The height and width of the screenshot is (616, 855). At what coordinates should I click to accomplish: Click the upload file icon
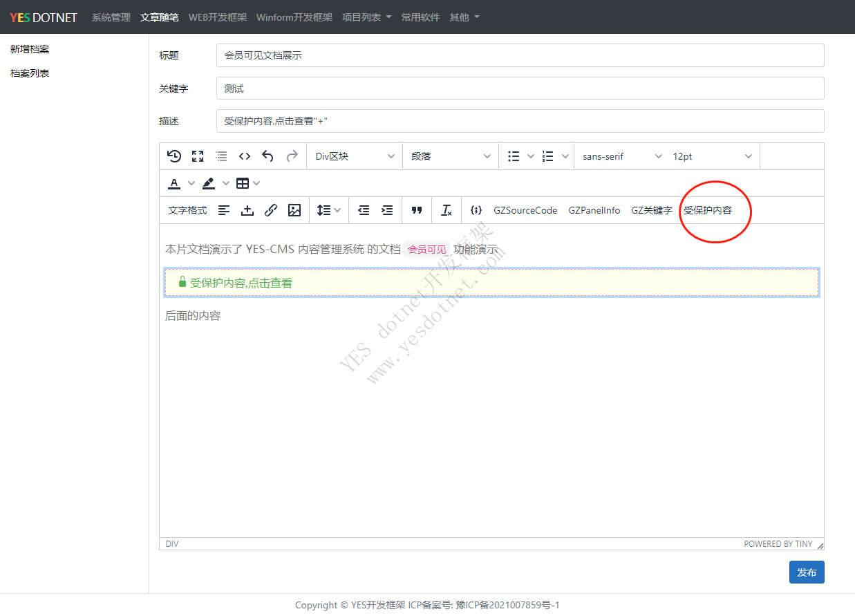[247, 210]
